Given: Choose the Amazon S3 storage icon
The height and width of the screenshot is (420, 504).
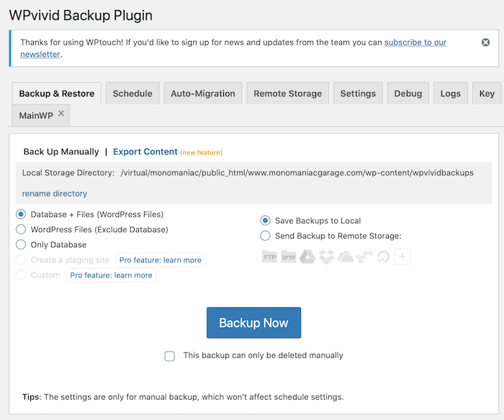Looking at the screenshot, I should 364,257.
